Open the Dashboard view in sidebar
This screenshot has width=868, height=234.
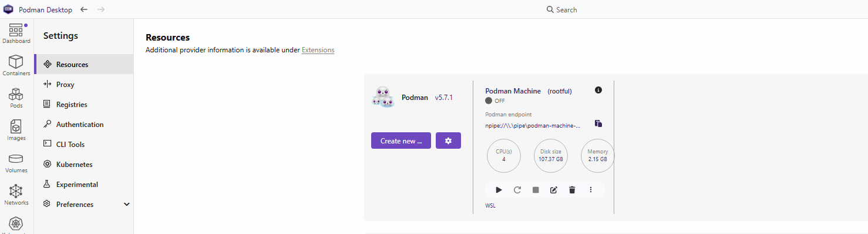(x=16, y=34)
